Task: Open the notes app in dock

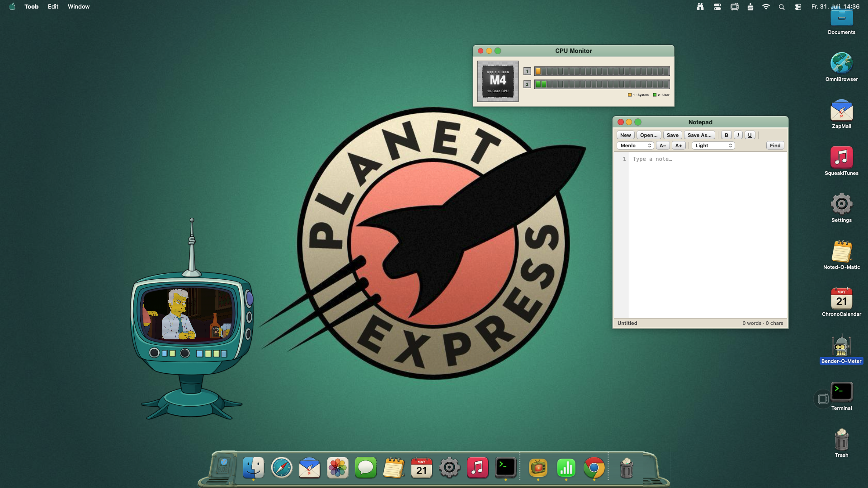Action: pyautogui.click(x=393, y=468)
